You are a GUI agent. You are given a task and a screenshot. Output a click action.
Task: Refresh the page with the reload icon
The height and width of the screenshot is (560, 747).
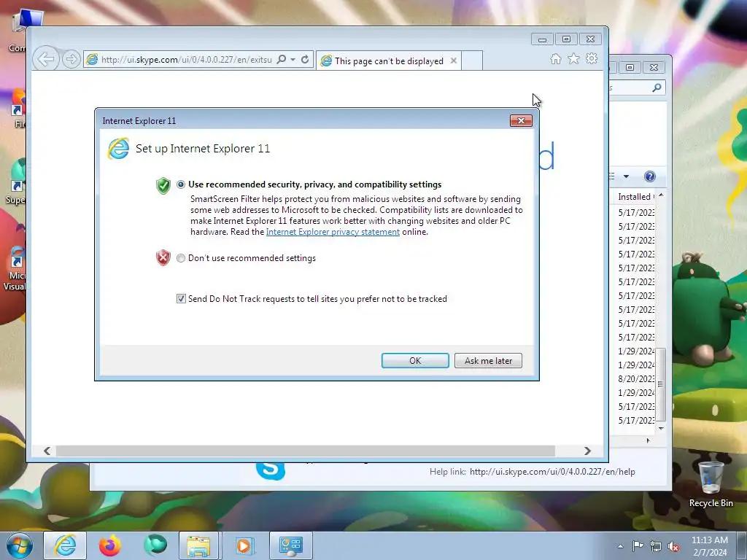tap(305, 60)
